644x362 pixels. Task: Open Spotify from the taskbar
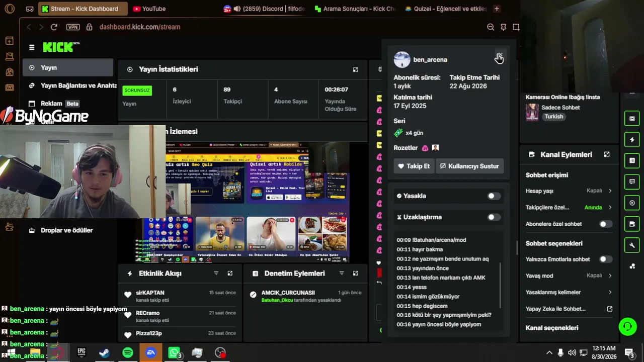128,353
